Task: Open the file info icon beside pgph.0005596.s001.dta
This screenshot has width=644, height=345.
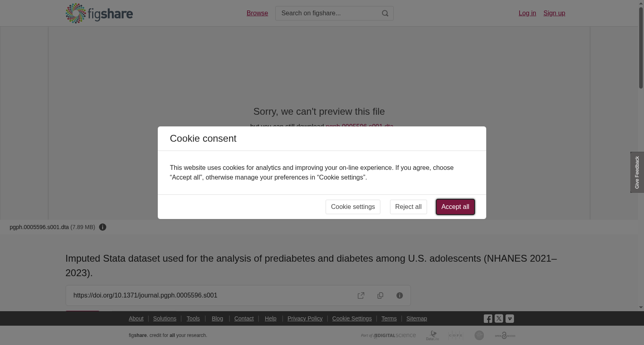Action: pos(103,227)
